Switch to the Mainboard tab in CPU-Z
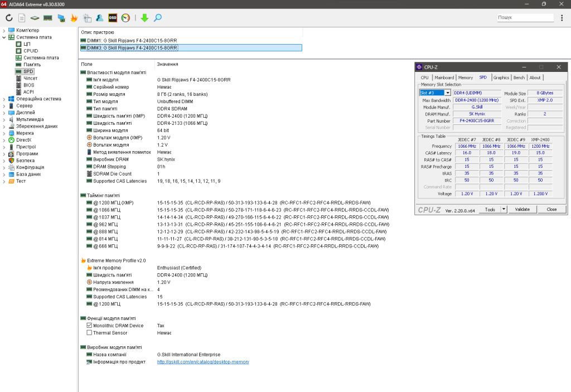 tap(444, 78)
